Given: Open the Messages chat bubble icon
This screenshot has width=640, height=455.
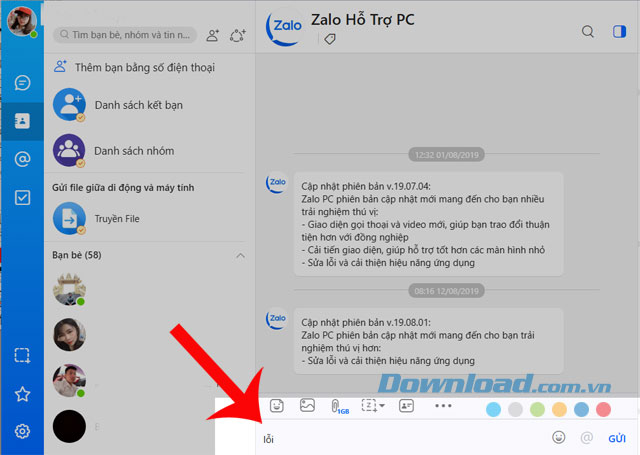Looking at the screenshot, I should pyautogui.click(x=22, y=83).
